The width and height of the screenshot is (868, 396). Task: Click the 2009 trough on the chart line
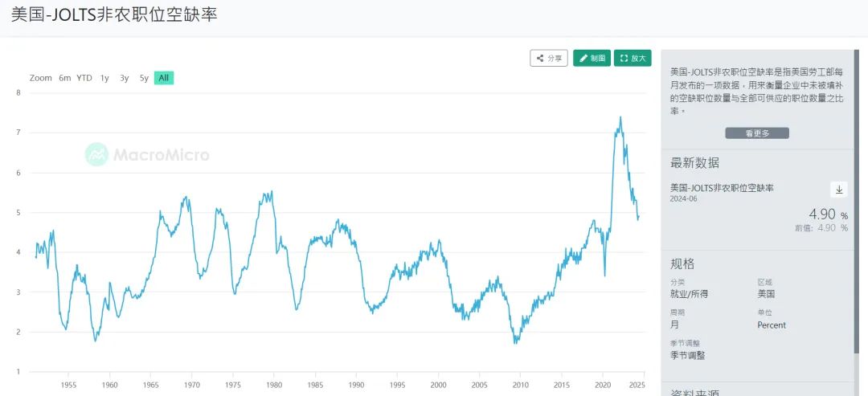[516, 343]
